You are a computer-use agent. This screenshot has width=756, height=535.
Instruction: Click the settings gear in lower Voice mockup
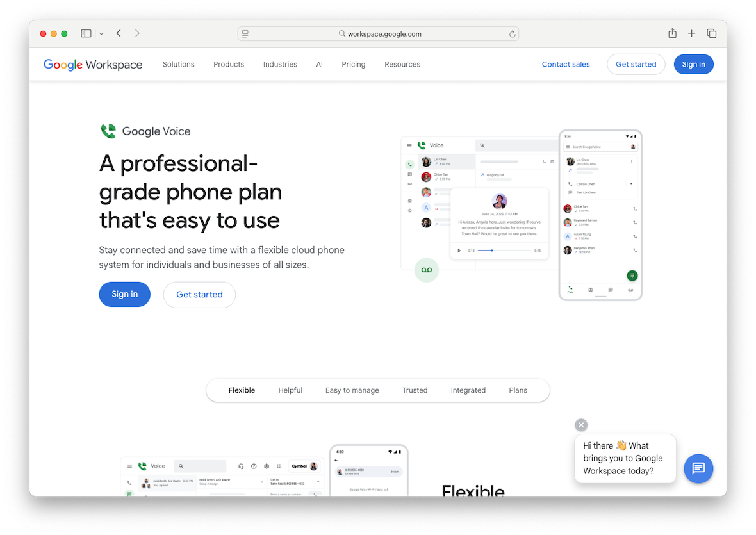coord(266,466)
